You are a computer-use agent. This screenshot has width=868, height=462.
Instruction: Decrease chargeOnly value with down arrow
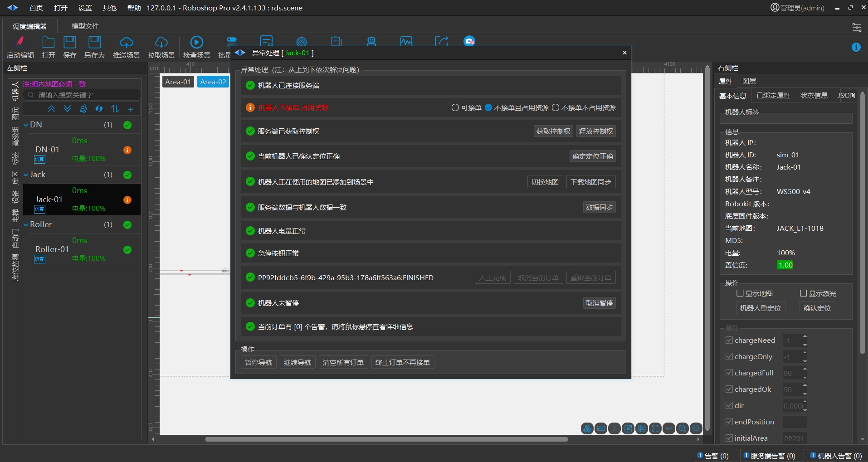pos(805,361)
